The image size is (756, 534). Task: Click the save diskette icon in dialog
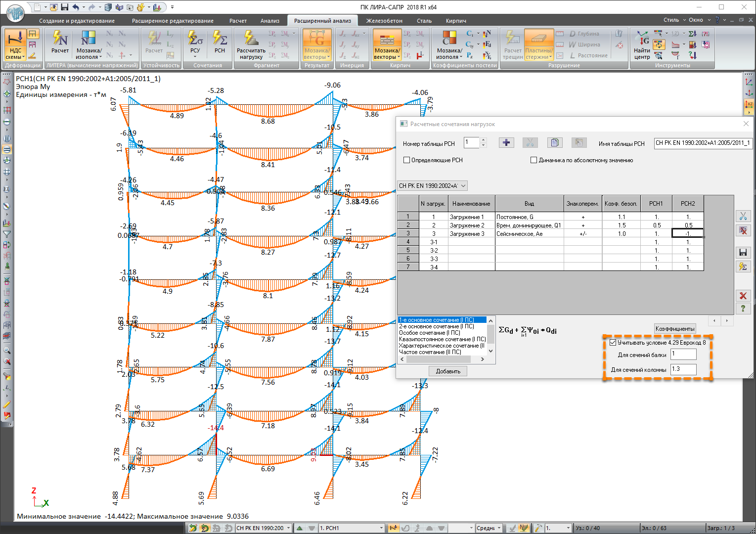(x=742, y=252)
